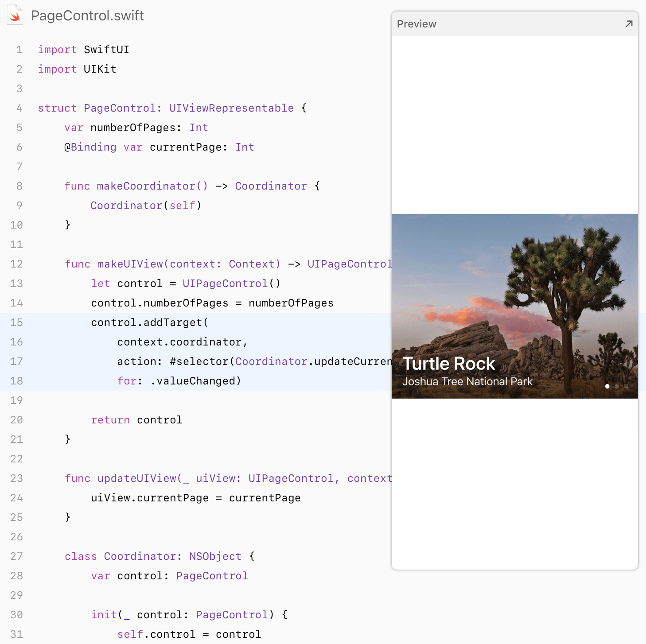Click the UIViewRepresentable type name

click(231, 108)
